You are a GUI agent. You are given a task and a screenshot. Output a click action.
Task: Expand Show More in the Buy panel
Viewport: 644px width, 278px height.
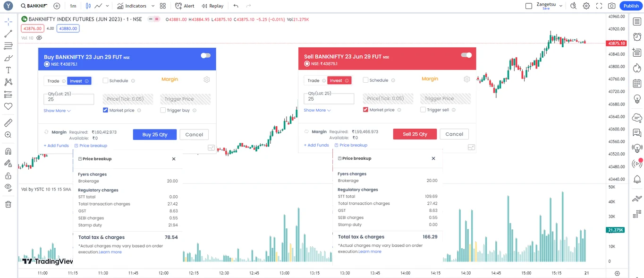(57, 111)
